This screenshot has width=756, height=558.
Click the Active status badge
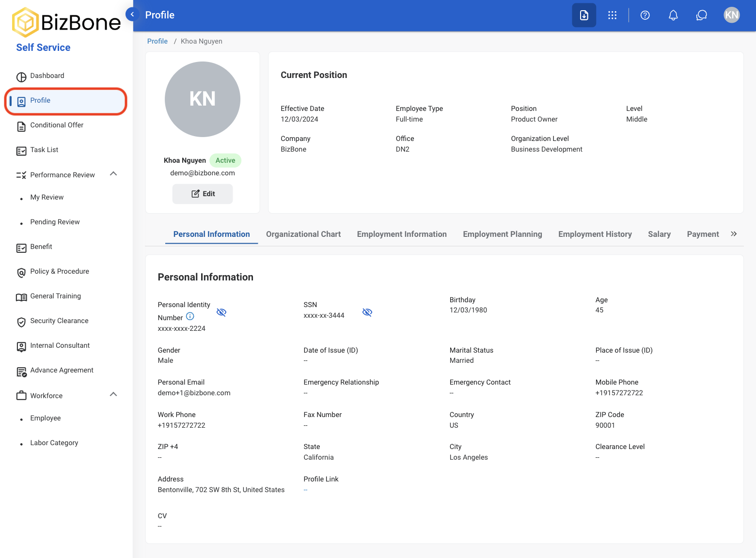tap(225, 160)
